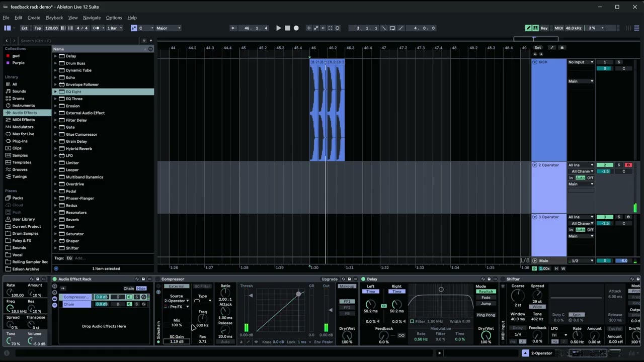Expand the Drum Buss folder
Image resolution: width=644 pixels, height=362 pixels.
coord(55,63)
